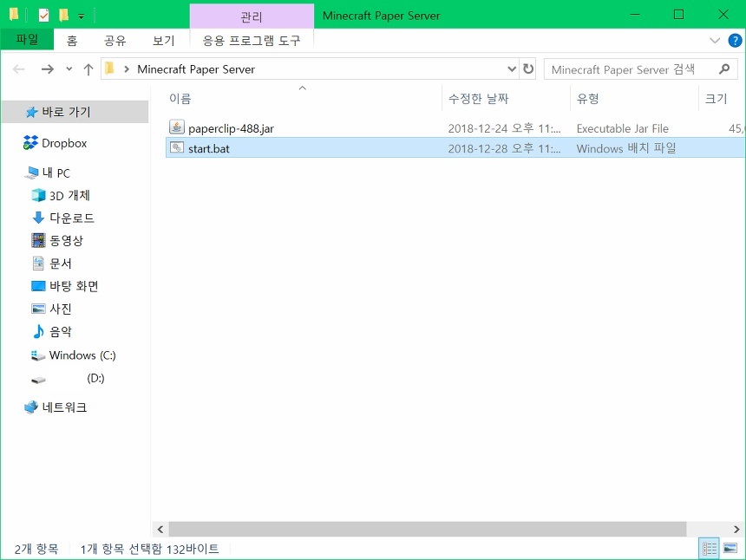Click the horizontal scrollbar right arrow
The height and width of the screenshot is (560, 746).
tap(736, 529)
